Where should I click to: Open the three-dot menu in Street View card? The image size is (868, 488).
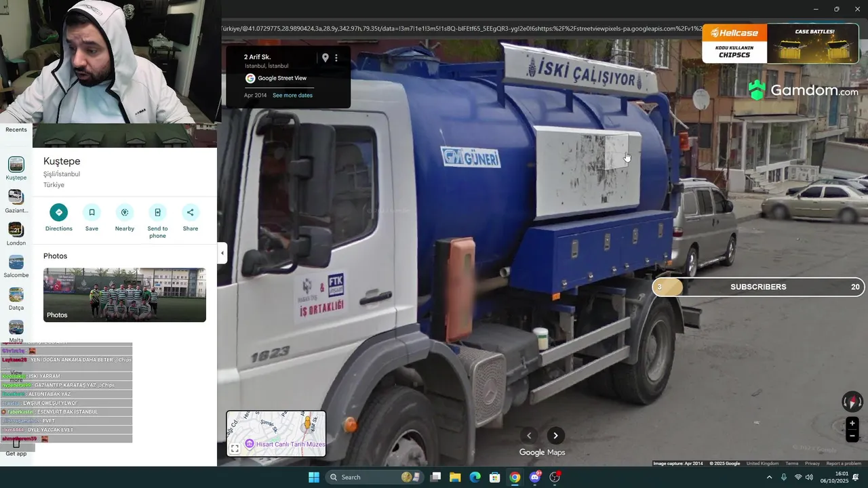coord(336,58)
